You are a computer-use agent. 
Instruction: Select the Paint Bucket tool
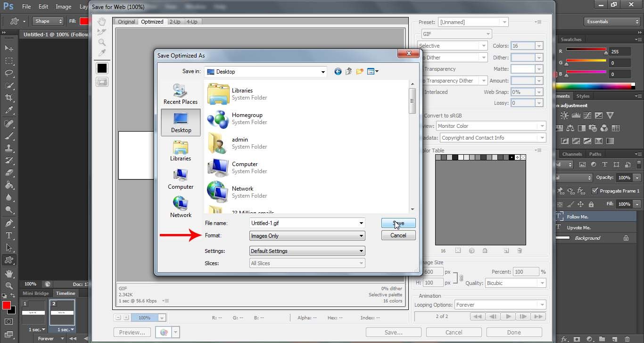coord(9,185)
